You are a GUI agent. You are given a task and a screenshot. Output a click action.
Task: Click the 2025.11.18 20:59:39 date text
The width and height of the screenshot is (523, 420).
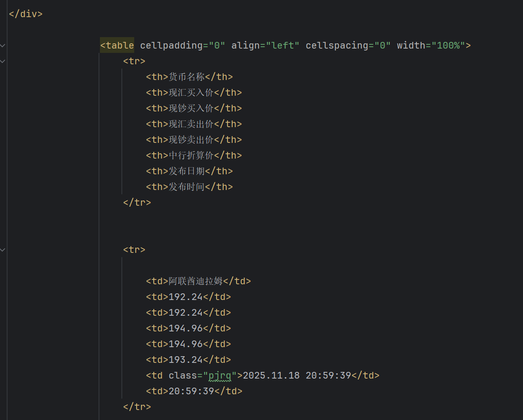tap(297, 376)
